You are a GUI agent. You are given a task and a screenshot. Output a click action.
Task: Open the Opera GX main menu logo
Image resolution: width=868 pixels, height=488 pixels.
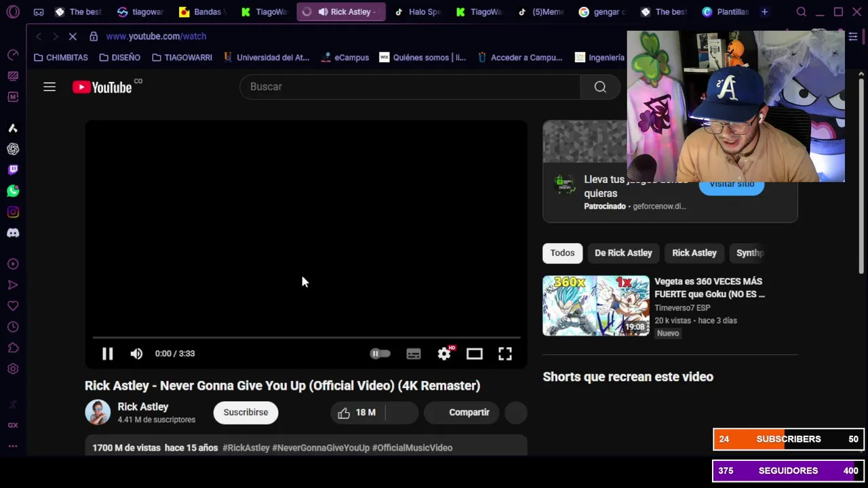point(13,12)
